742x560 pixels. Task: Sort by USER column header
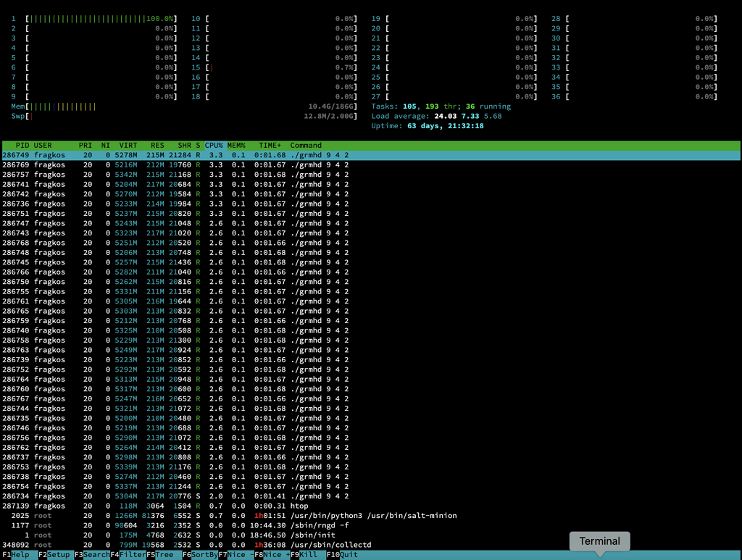tap(43, 145)
